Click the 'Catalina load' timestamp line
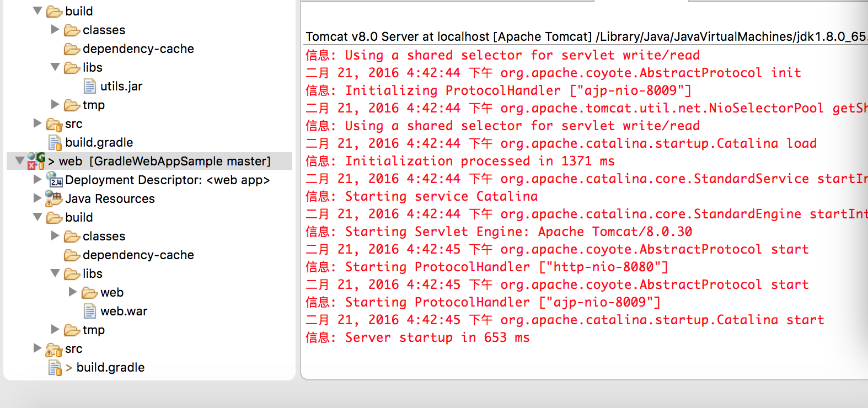The image size is (868, 408). point(561,143)
